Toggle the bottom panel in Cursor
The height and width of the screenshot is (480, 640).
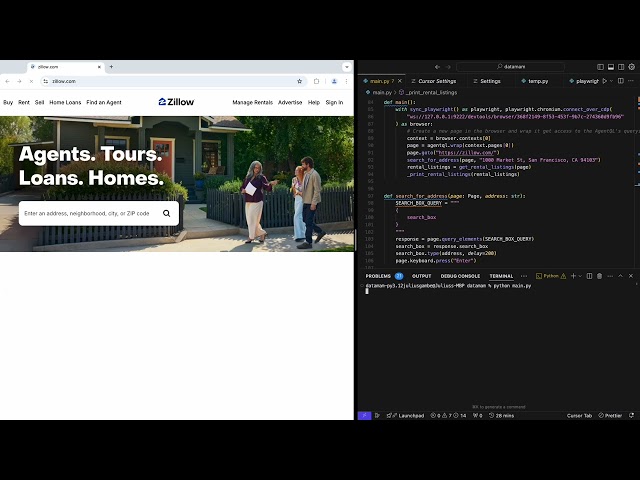[611, 67]
